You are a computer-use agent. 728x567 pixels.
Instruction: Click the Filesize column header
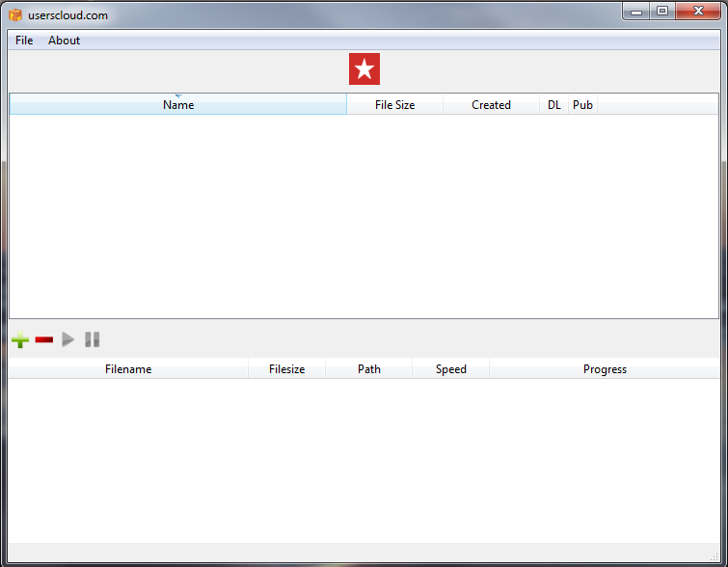[x=287, y=368]
